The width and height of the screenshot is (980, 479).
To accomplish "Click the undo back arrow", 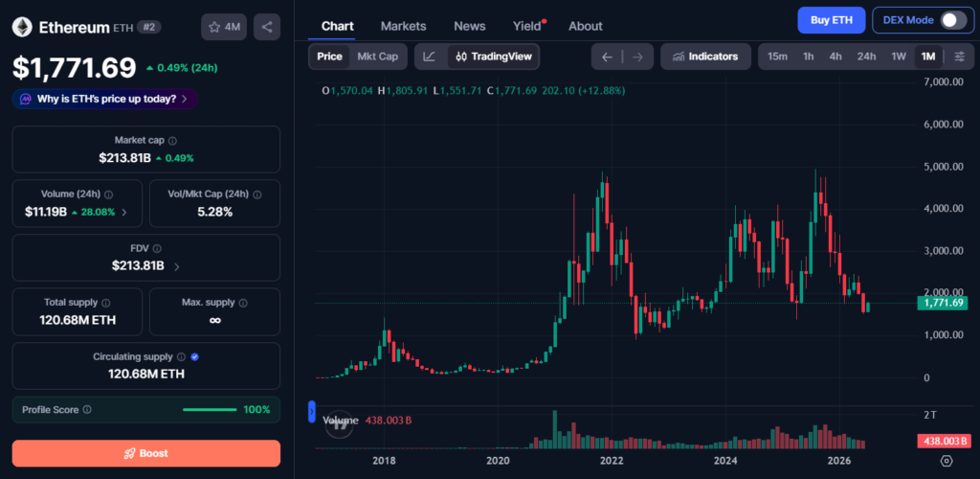I will 607,57.
